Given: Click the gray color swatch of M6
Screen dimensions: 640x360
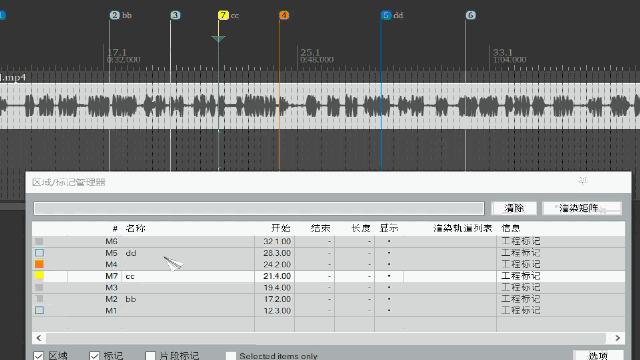Looking at the screenshot, I should [39, 241].
